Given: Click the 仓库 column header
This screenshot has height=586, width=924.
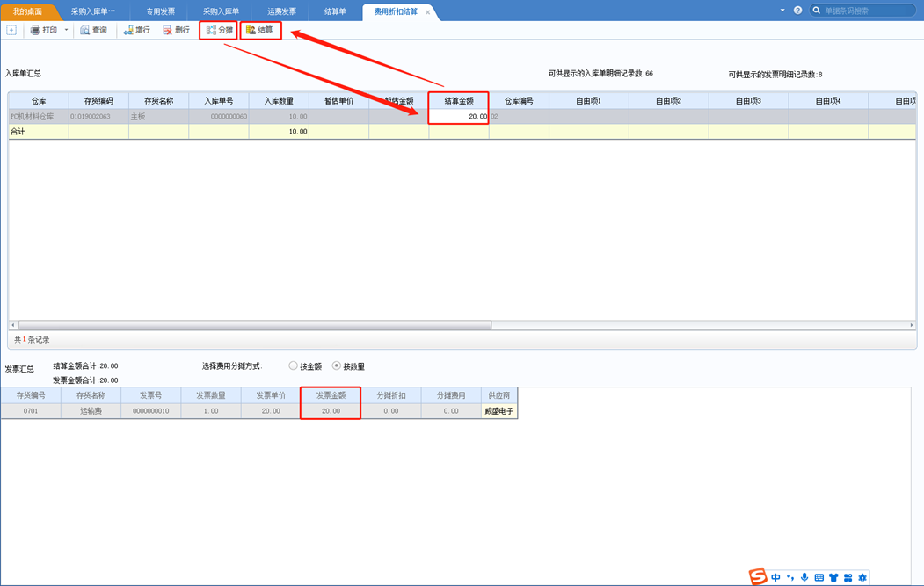Looking at the screenshot, I should [x=39, y=101].
